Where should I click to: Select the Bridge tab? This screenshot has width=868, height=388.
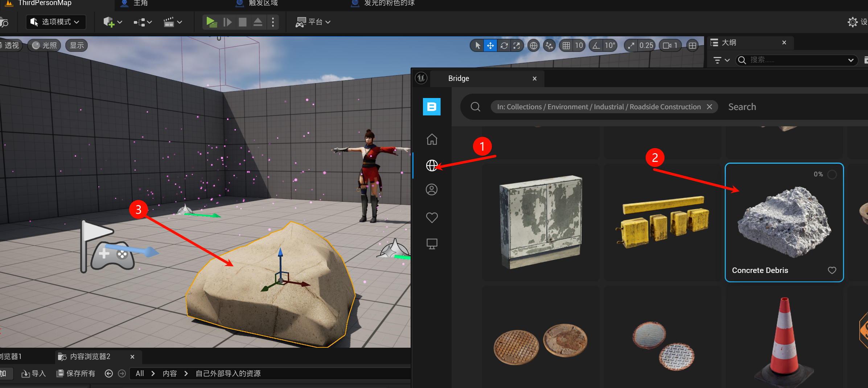[x=458, y=78]
